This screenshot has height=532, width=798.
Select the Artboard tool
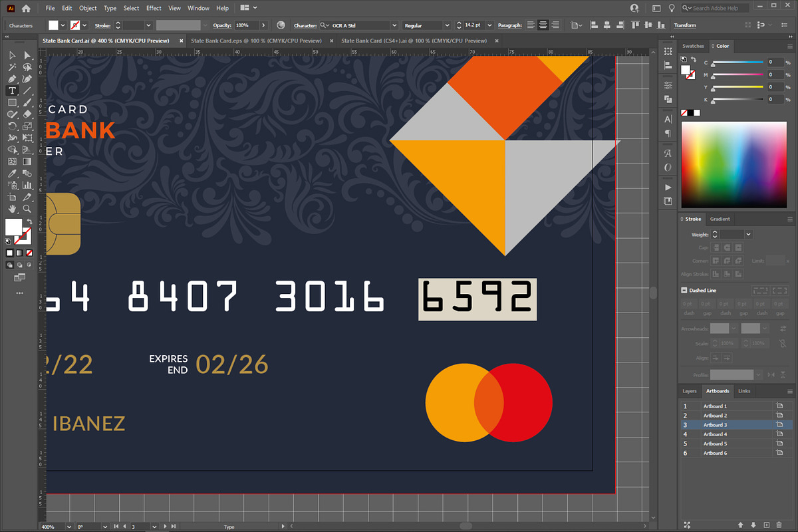pyautogui.click(x=12, y=198)
